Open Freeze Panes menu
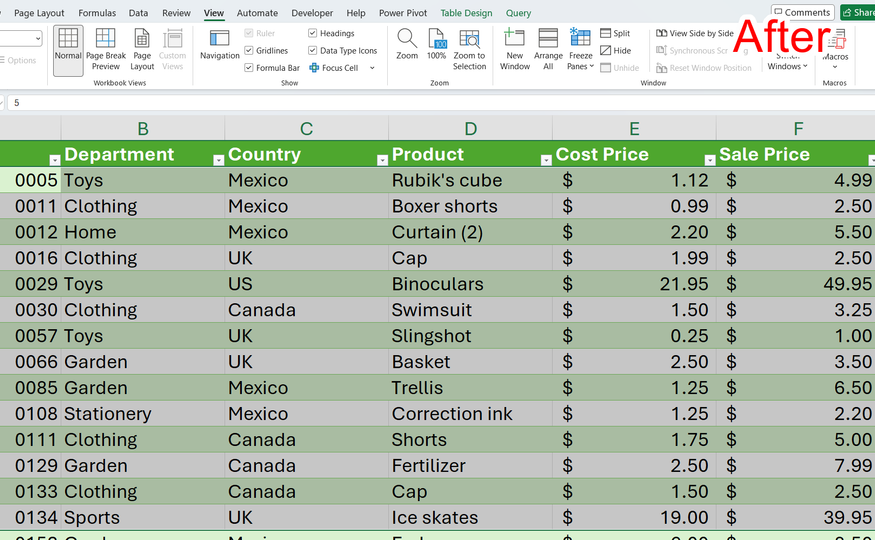 pyautogui.click(x=580, y=50)
